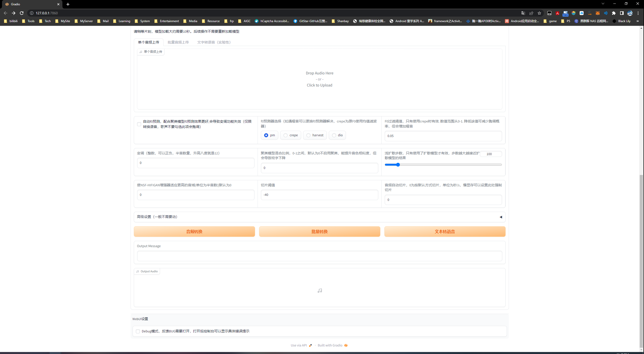Reload the Gradio page

[x=22, y=13]
